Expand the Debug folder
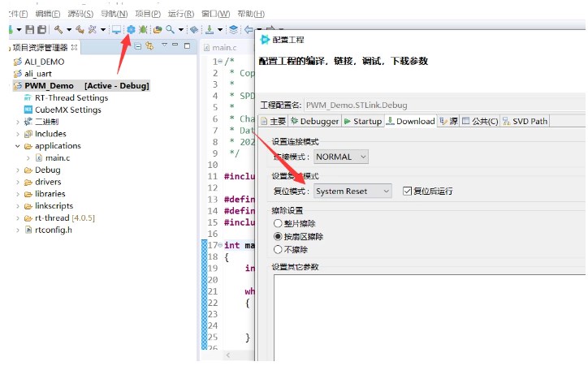The image size is (588, 366). [18, 170]
